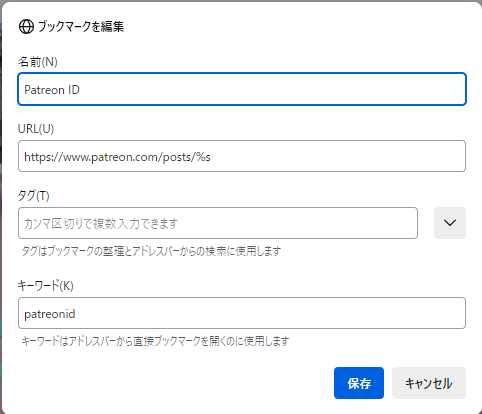This screenshot has width=482, height=414.
Task: Click the tag usage hint text
Action: 151,251
